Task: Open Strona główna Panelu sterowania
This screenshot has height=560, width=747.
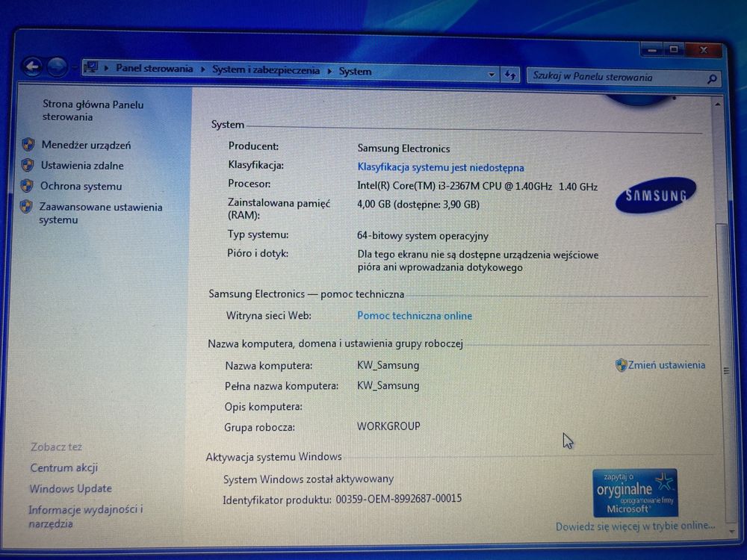Action: [x=93, y=111]
